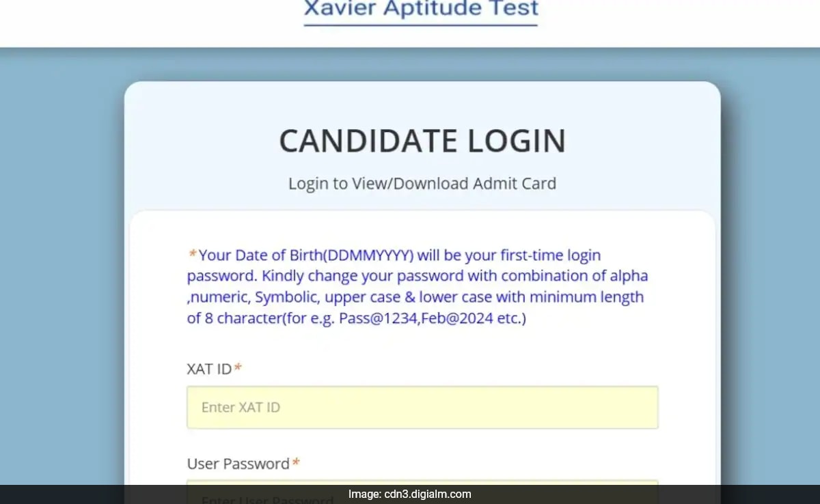Click the blue page background area

coord(61,273)
